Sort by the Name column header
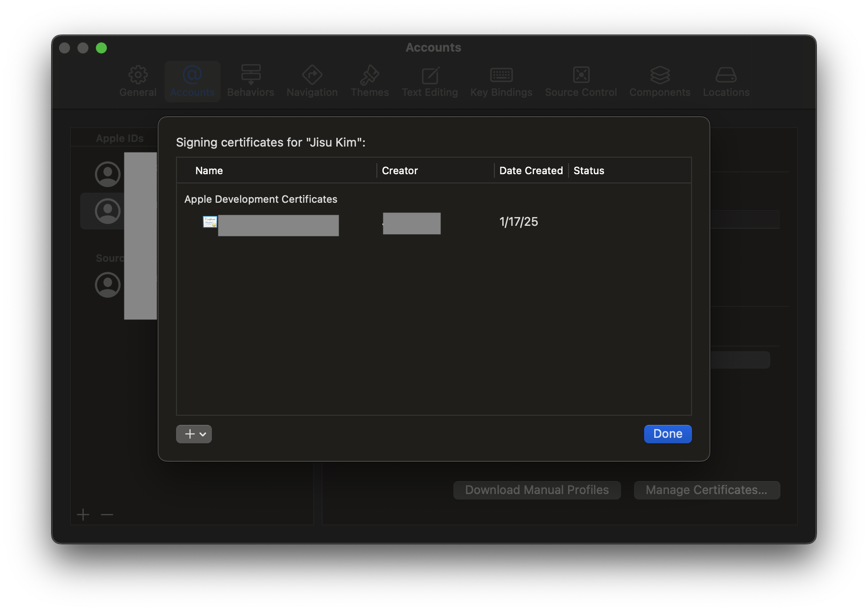This screenshot has height=612, width=868. [209, 171]
